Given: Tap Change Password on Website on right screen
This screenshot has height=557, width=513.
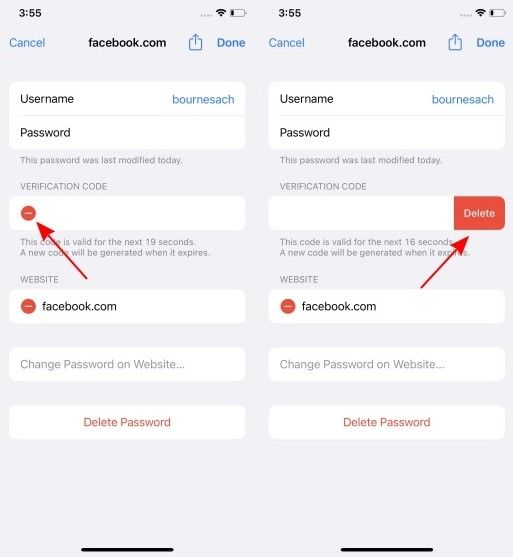Looking at the screenshot, I should click(387, 364).
